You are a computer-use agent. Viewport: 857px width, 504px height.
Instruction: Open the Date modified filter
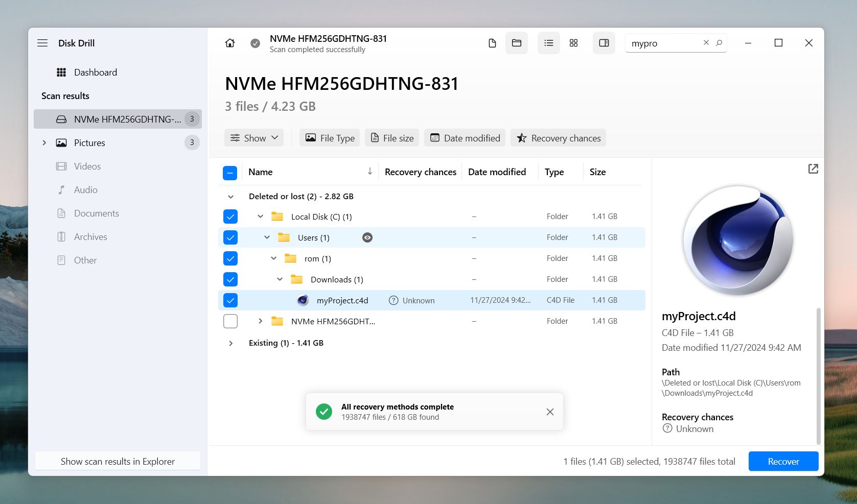[x=465, y=138]
